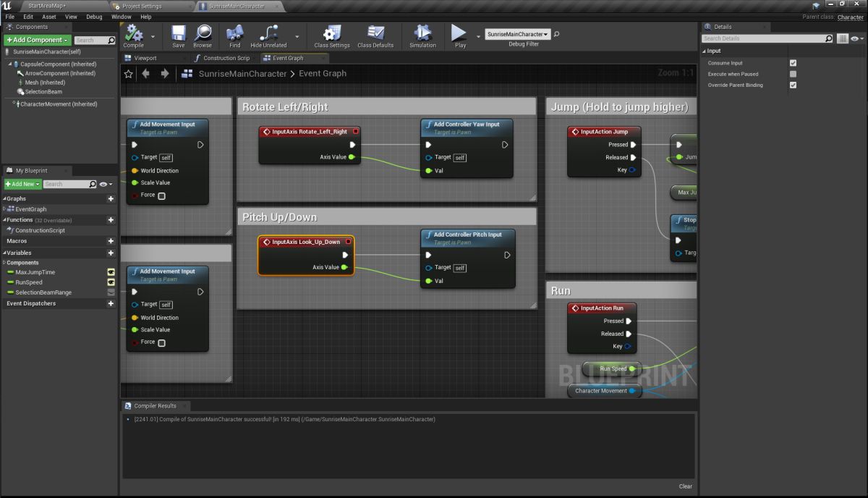Click the debug filter magnifier icon
Viewport: 868px width, 498px height.
[556, 34]
